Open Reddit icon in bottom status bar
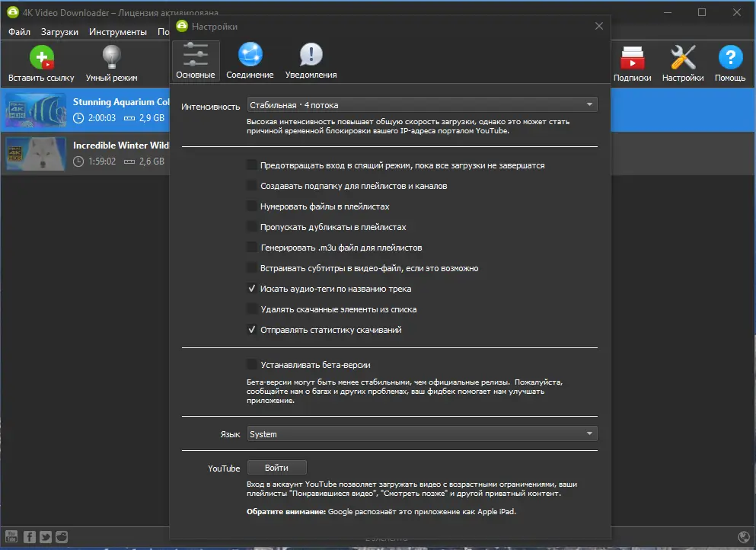The width and height of the screenshot is (756, 550). (x=62, y=536)
